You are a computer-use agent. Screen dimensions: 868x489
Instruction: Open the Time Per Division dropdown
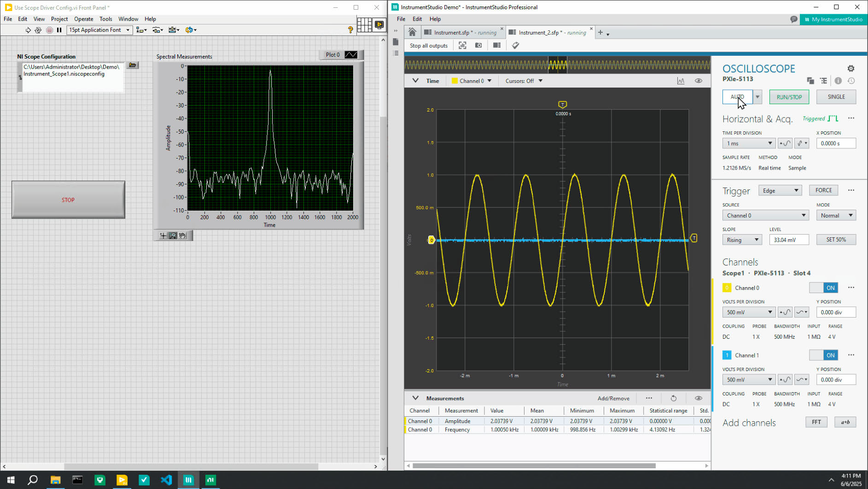(x=749, y=143)
